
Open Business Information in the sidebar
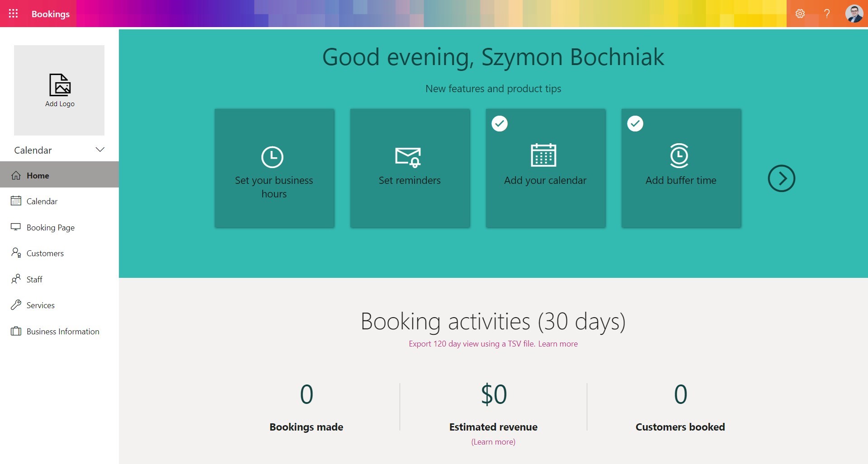tap(59, 331)
